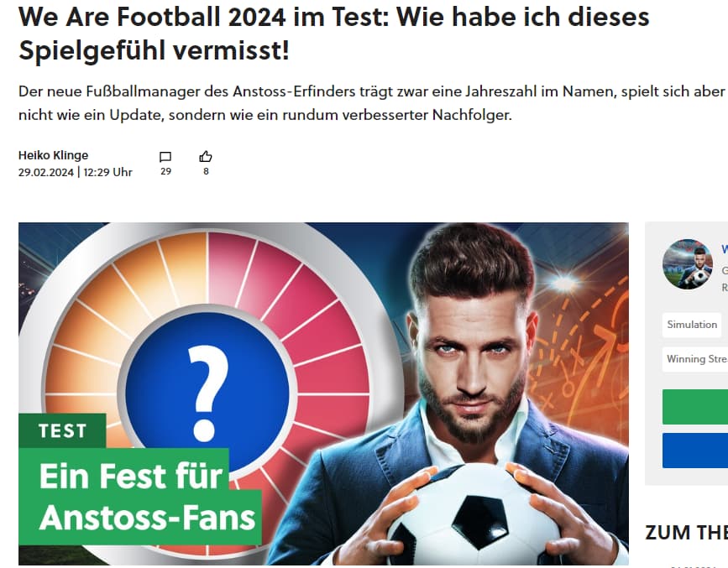Image resolution: width=728 pixels, height=568 pixels.
Task: Click the publish date 29.02.2024
Action: [x=46, y=172]
